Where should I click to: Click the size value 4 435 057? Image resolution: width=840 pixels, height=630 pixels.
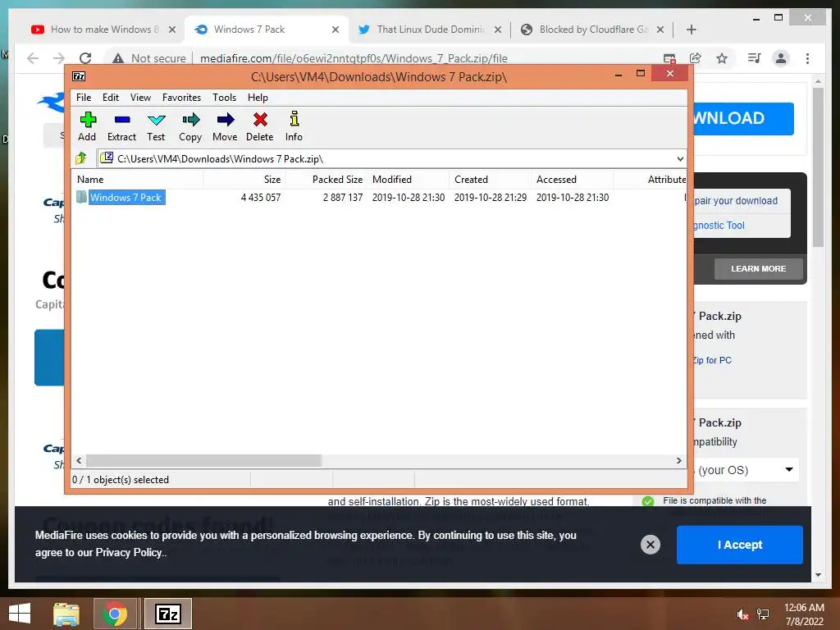260,197
